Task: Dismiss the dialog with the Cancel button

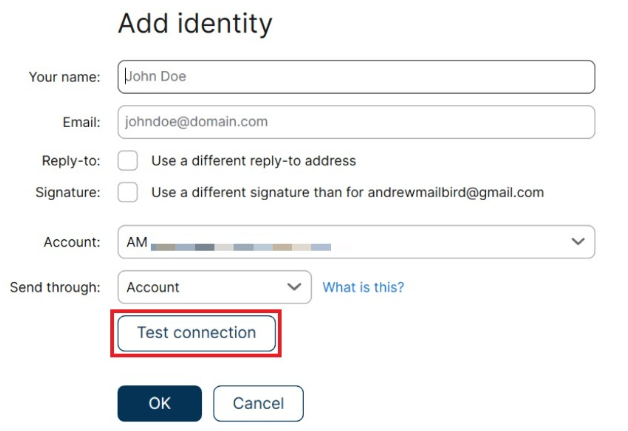Action: (x=258, y=403)
